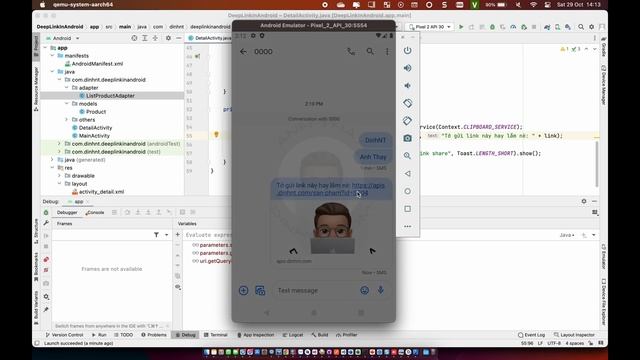
Task: Open the App Inspection tool window
Action: (x=256, y=335)
